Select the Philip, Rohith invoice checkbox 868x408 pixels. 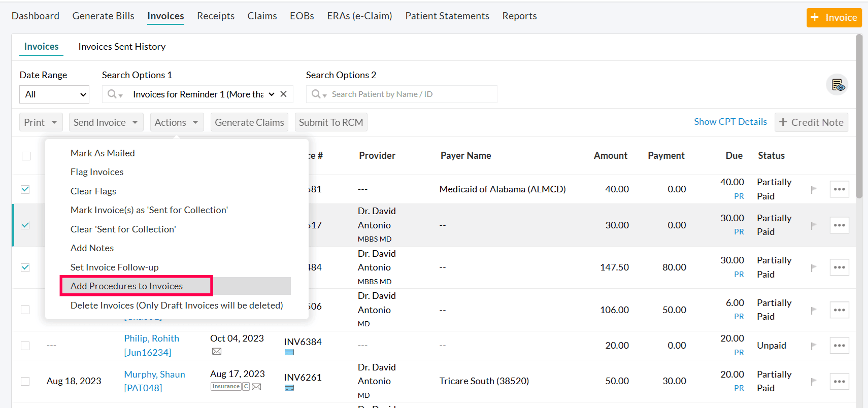click(25, 346)
